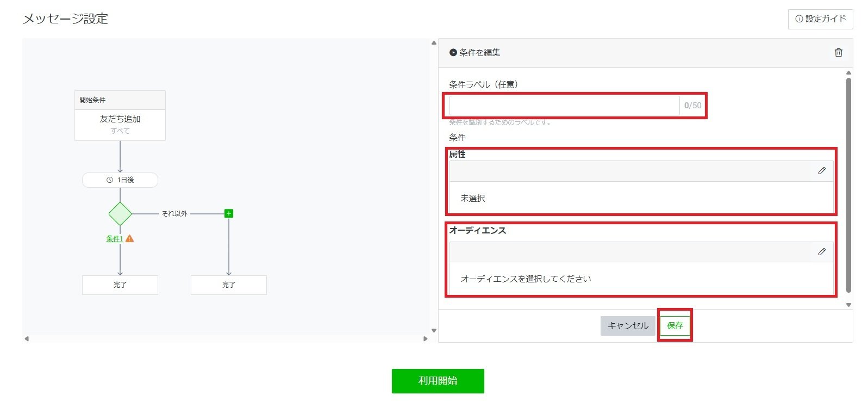Click the warning triangle beside 条件1
The image size is (868, 413).
[129, 238]
